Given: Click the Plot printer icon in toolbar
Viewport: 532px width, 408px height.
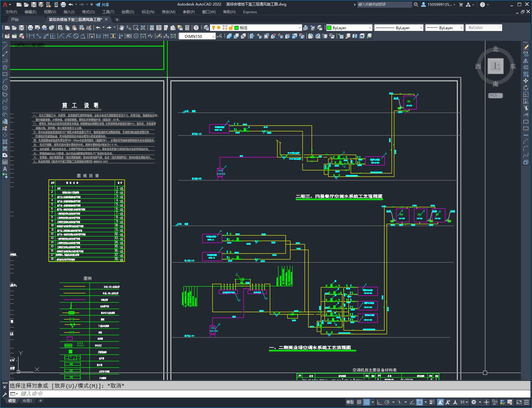Looking at the screenshot, I should pos(30,28).
